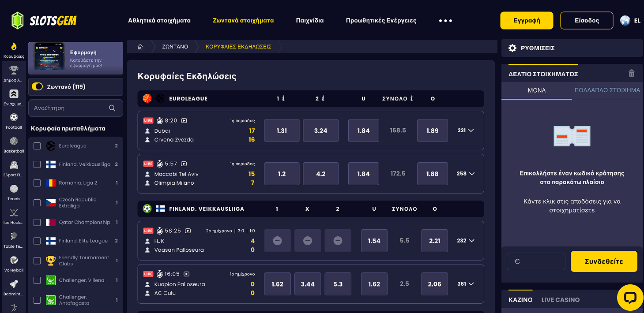Open the Εφαρμογή app banner
644x313 pixels.
click(x=75, y=58)
